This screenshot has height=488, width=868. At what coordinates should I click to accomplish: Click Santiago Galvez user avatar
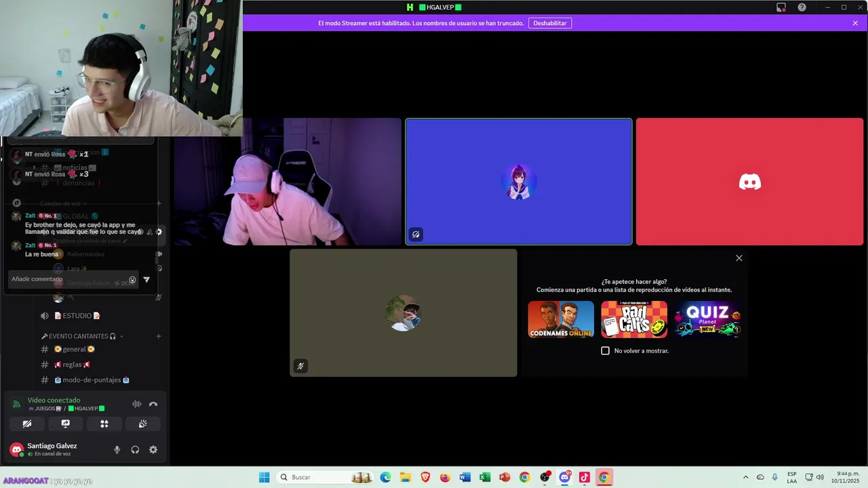(16, 449)
